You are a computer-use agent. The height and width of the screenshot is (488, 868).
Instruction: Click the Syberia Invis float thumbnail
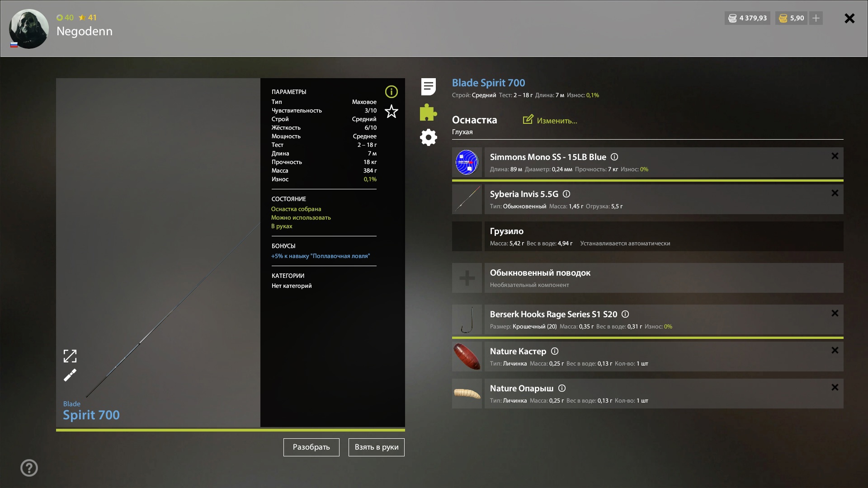[x=467, y=199]
